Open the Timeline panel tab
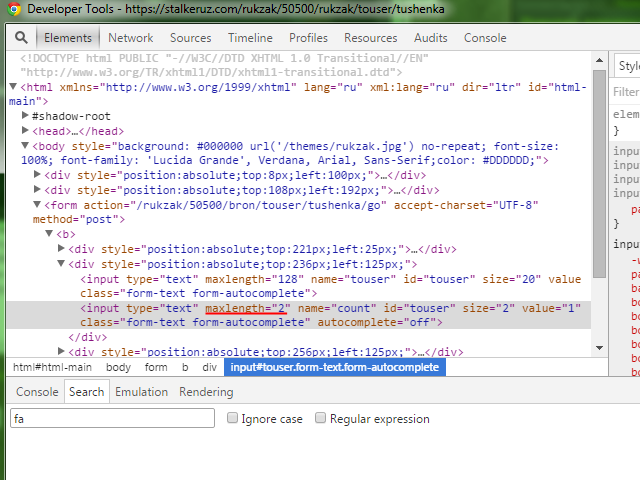This screenshot has width=640, height=480. tap(250, 38)
